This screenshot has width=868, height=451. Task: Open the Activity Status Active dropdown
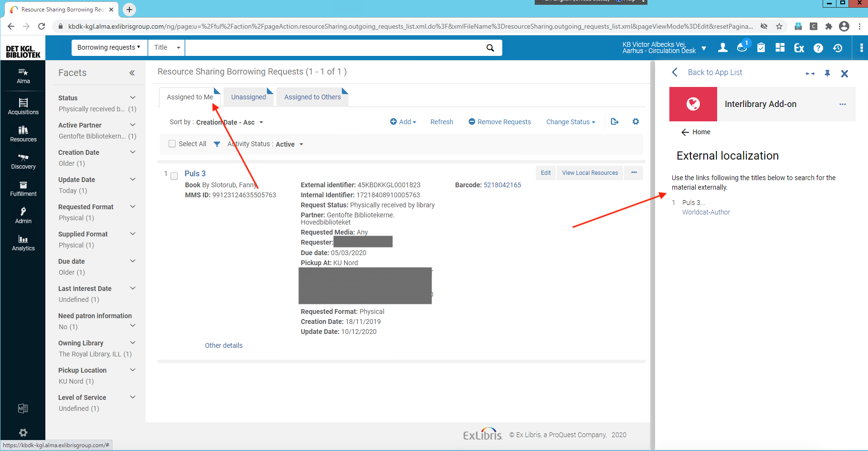[x=288, y=144]
